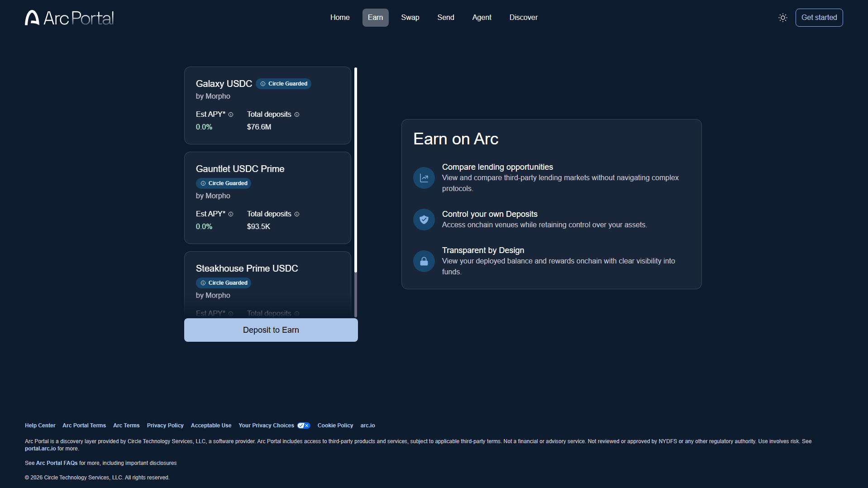
Task: Click the lock icon beside Transparent by Design
Action: (424, 261)
